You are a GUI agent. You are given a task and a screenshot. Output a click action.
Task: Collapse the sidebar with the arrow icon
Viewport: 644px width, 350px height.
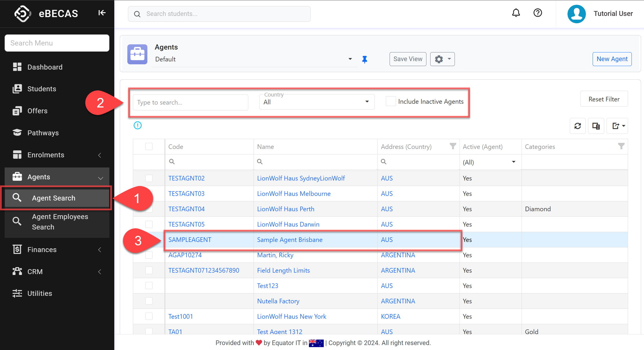[x=102, y=13]
